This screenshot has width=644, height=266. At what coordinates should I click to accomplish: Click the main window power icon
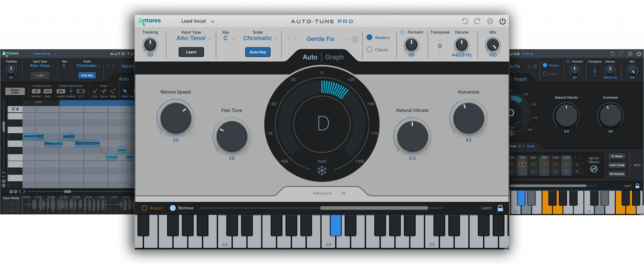coord(502,21)
